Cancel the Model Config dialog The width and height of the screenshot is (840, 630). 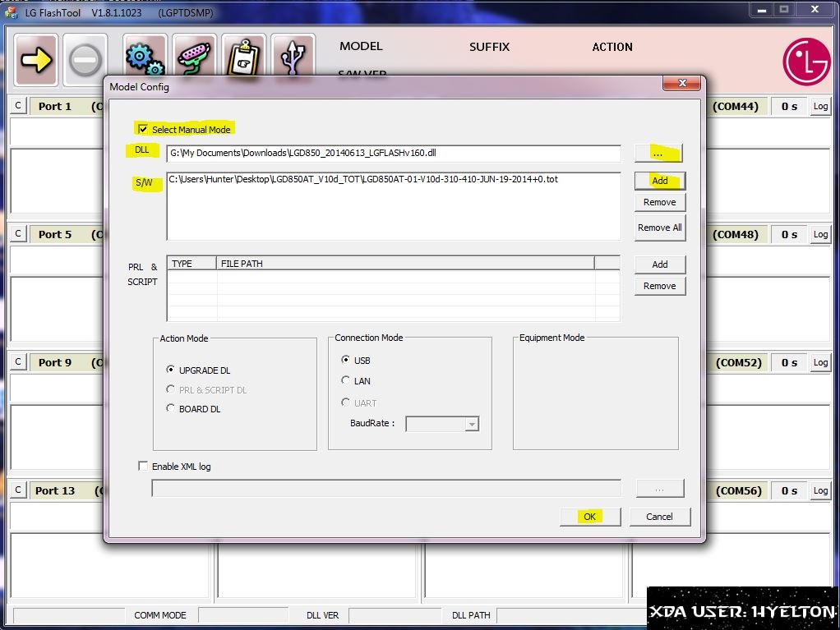(659, 517)
